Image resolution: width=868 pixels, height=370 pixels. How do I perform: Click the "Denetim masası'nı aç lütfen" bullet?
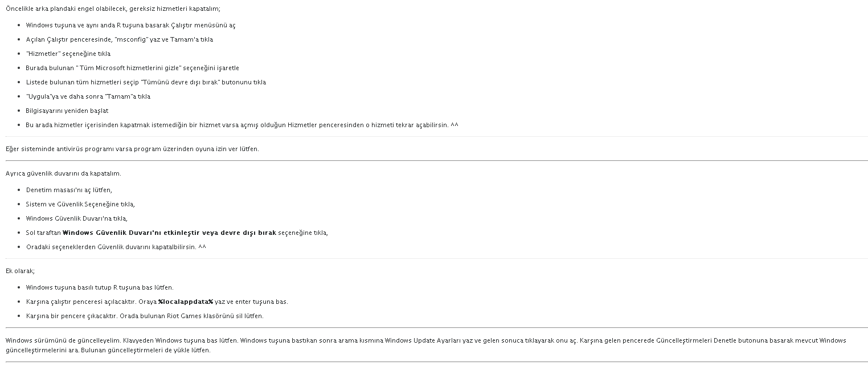pos(69,190)
